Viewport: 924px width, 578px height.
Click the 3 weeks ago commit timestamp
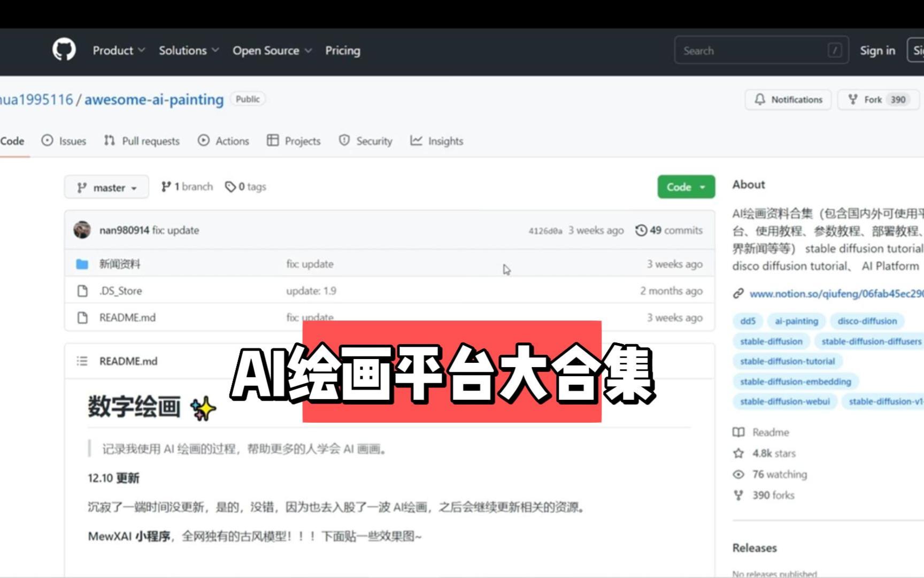pyautogui.click(x=596, y=230)
